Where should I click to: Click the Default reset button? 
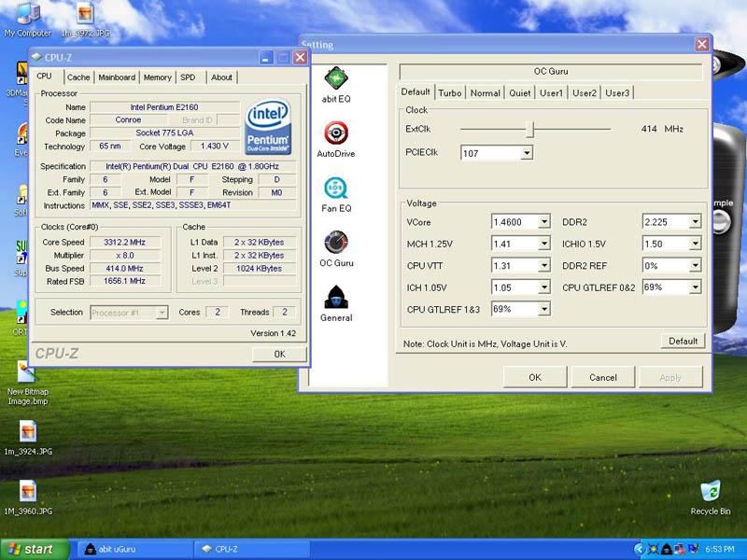point(684,341)
